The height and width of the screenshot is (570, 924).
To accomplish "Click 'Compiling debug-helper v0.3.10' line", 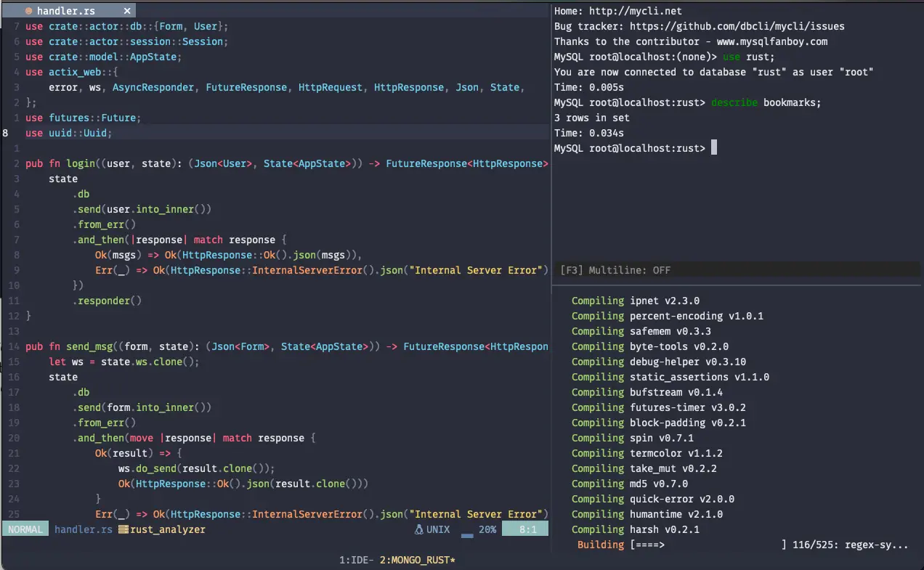I will (x=659, y=362).
